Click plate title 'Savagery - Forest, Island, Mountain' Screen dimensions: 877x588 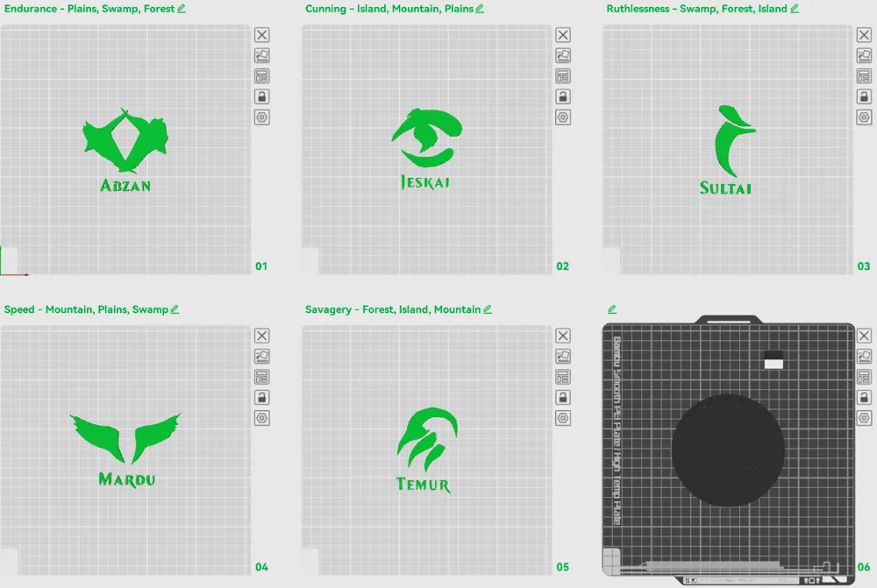(393, 309)
